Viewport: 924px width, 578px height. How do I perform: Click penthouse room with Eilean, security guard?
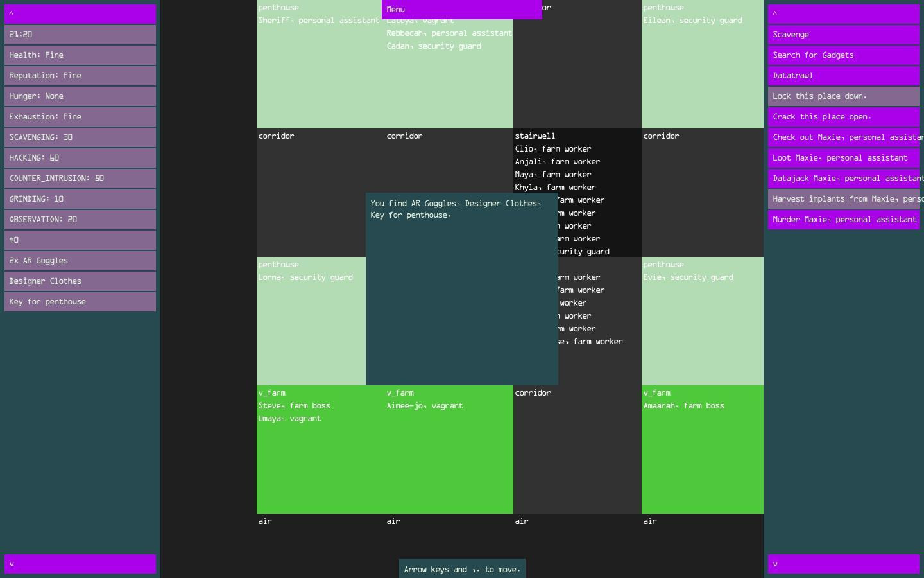(x=703, y=64)
